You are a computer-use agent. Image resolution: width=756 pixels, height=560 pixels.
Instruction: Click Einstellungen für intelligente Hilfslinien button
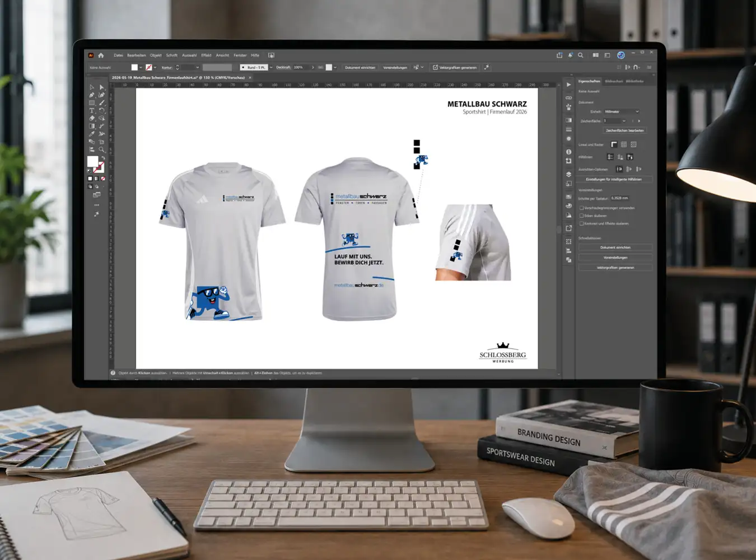pos(614,179)
